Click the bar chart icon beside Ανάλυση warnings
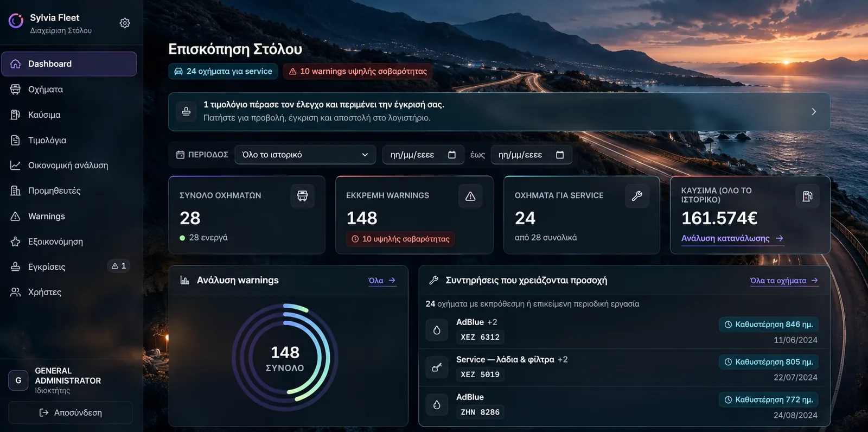This screenshot has width=868, height=432. click(185, 280)
